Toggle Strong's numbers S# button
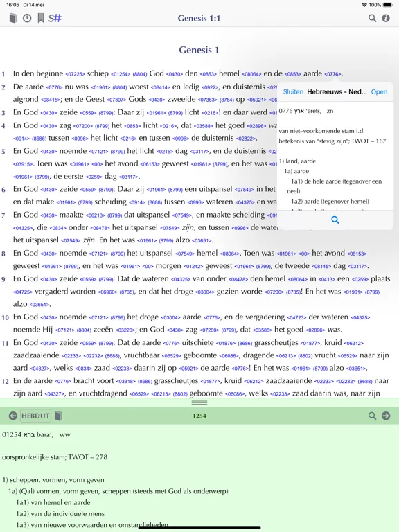 click(x=55, y=18)
